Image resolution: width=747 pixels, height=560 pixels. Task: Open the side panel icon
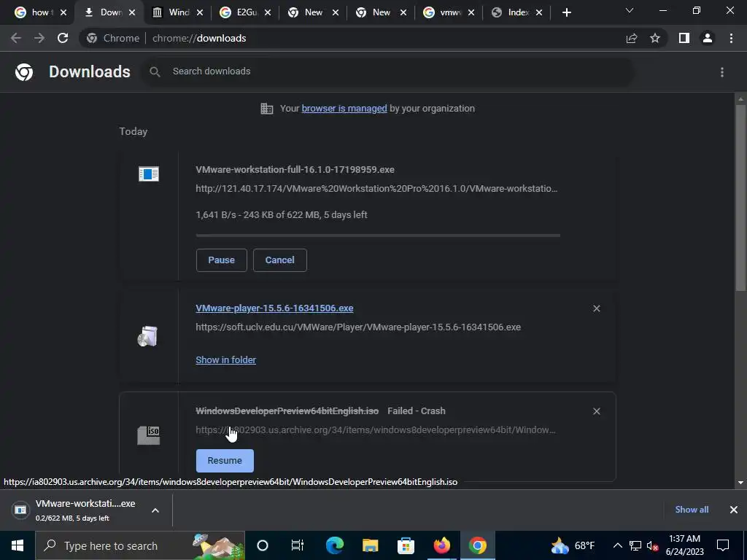(684, 38)
